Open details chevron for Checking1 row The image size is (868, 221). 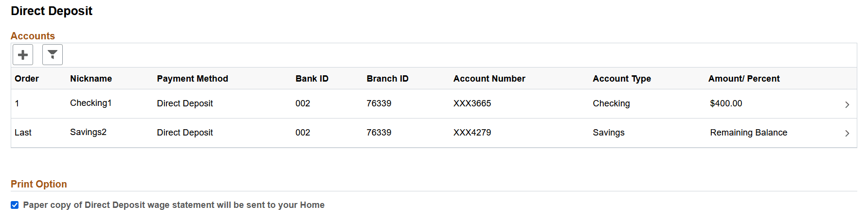[x=847, y=104]
